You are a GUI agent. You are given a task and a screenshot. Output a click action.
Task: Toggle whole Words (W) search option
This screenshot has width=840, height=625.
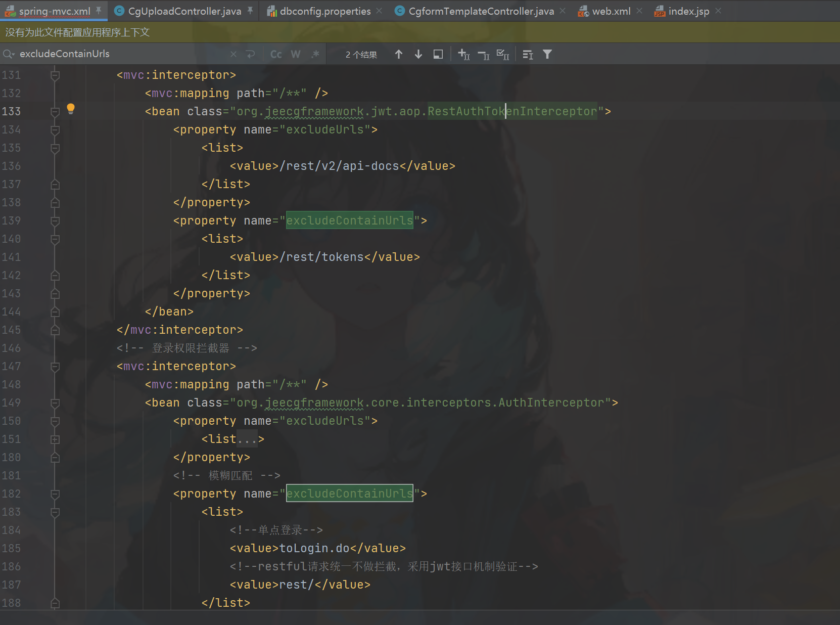(296, 54)
